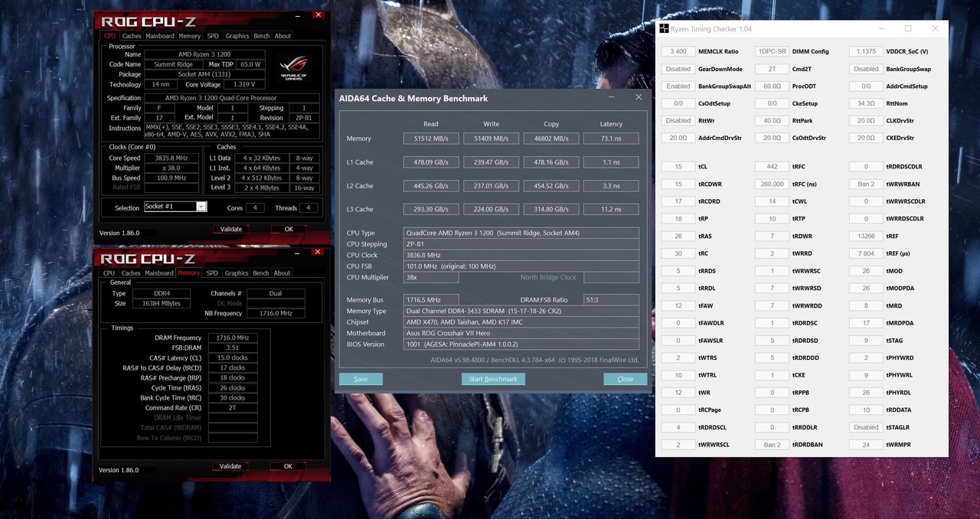Click the CAS# Latency value 15.0 clocks
This screenshot has width=980, height=519.
coord(233,357)
